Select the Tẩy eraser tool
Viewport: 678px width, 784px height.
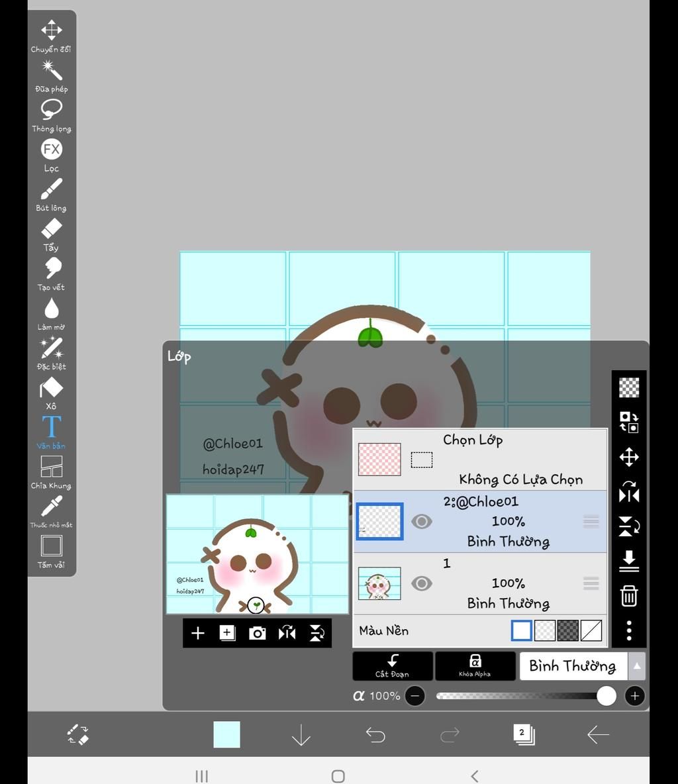pos(51,234)
